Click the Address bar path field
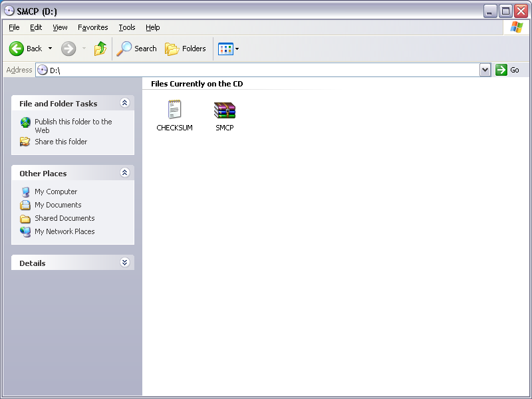This screenshot has width=532, height=399. [259, 70]
